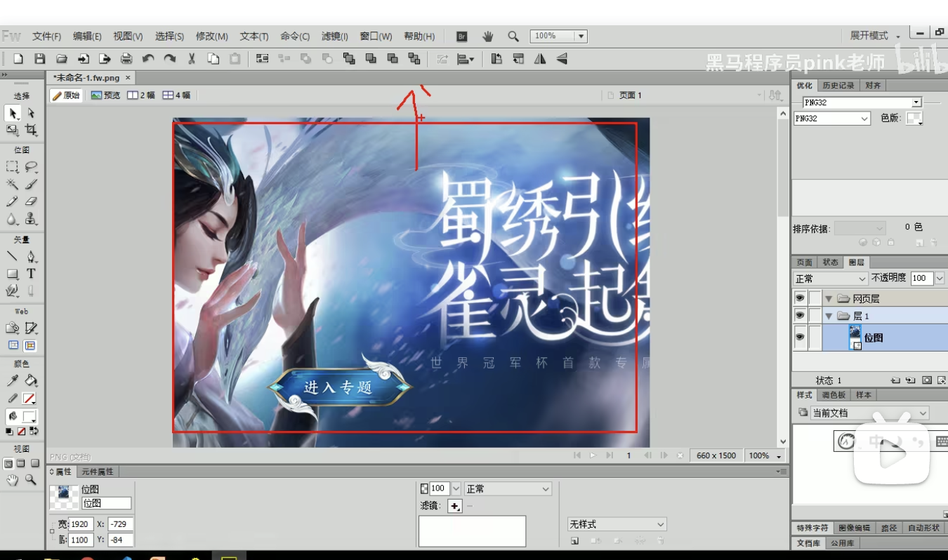This screenshot has width=948, height=560.
Task: Toggle lock box for 位图 layer
Action: point(815,338)
